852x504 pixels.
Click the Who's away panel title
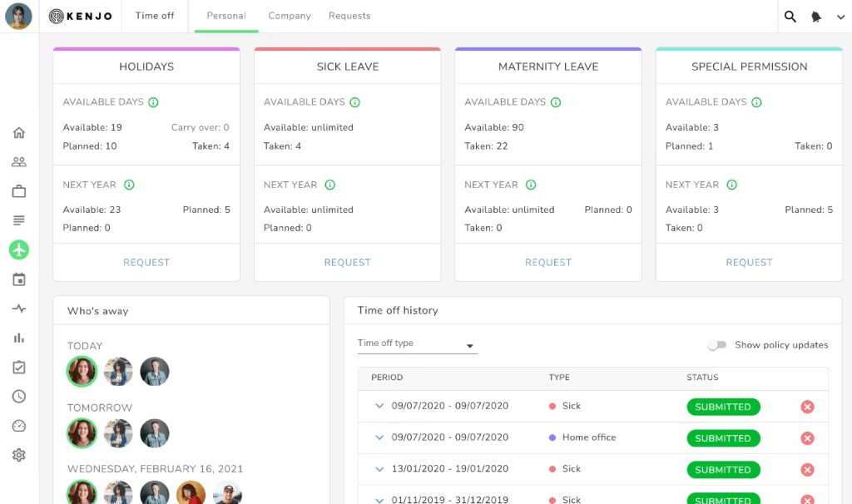(98, 311)
